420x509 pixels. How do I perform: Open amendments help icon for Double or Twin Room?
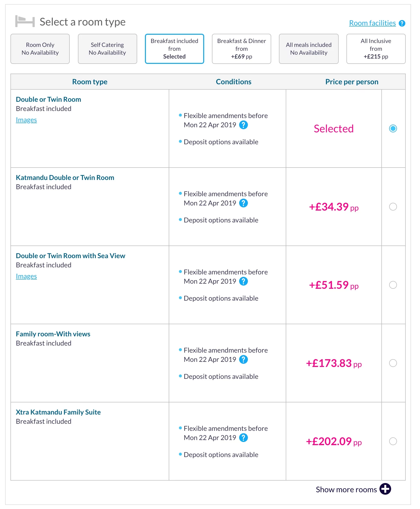(243, 125)
